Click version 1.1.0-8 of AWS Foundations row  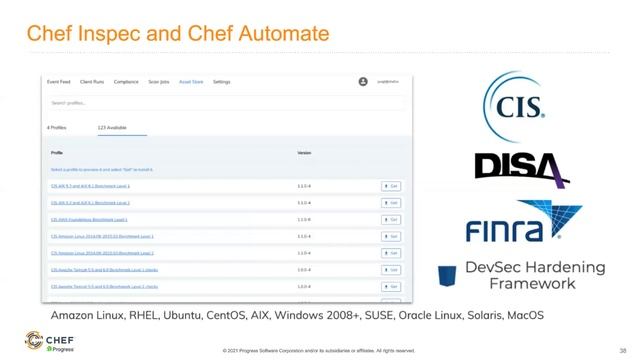coord(304,220)
